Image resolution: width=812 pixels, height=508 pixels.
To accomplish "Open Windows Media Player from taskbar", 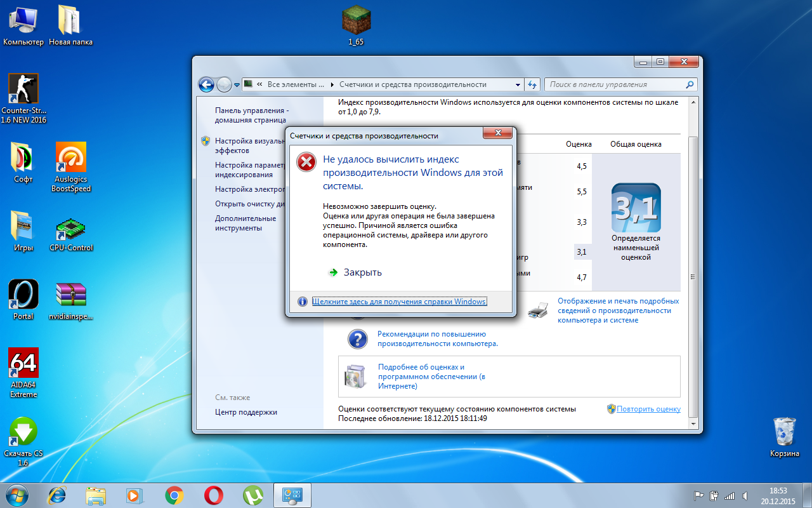I will point(135,495).
